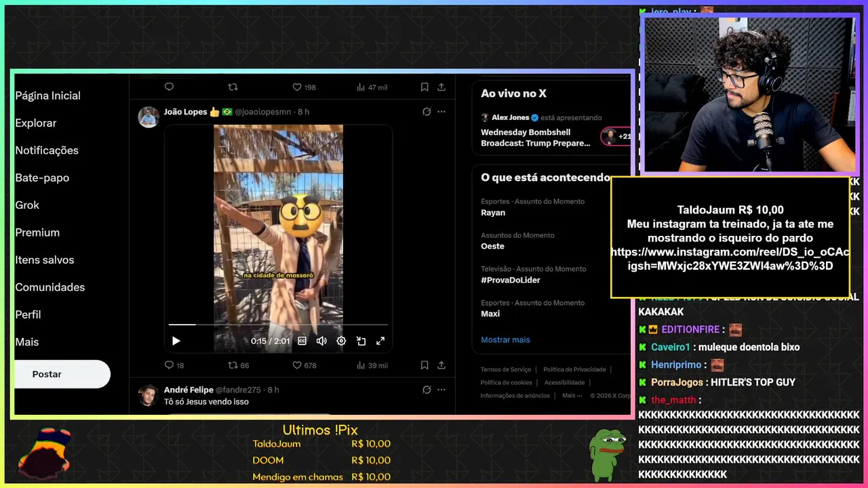
Task: Open more options on João Lopes post
Action: 441,112
